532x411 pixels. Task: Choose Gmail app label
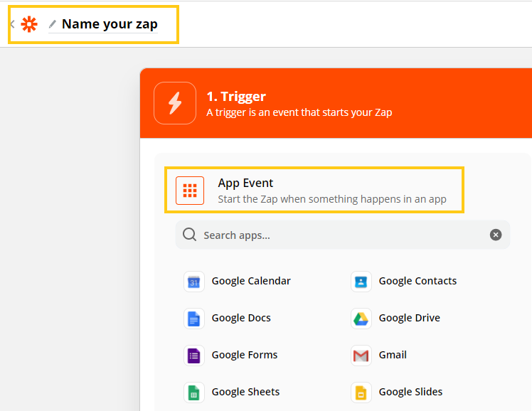[x=393, y=355]
